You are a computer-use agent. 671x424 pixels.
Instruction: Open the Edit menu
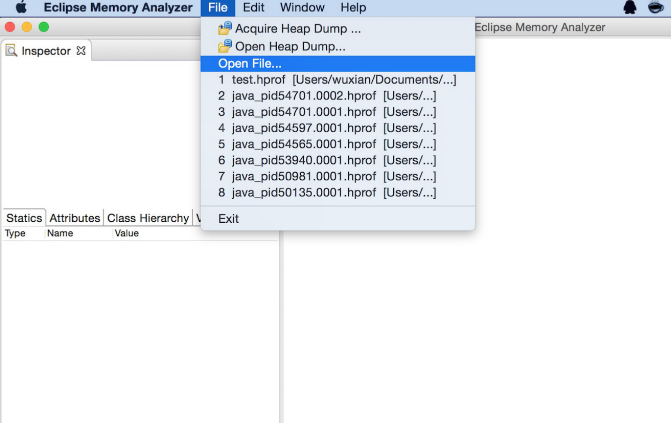click(x=253, y=8)
